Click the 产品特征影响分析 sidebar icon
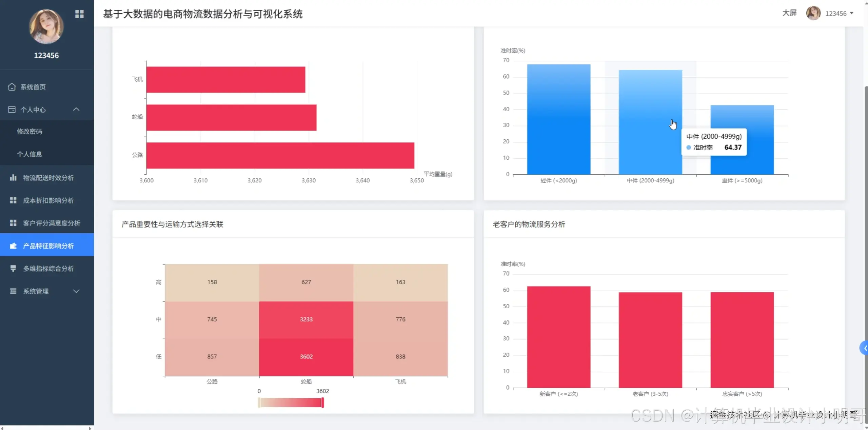The width and height of the screenshot is (868, 430). pyautogui.click(x=13, y=246)
